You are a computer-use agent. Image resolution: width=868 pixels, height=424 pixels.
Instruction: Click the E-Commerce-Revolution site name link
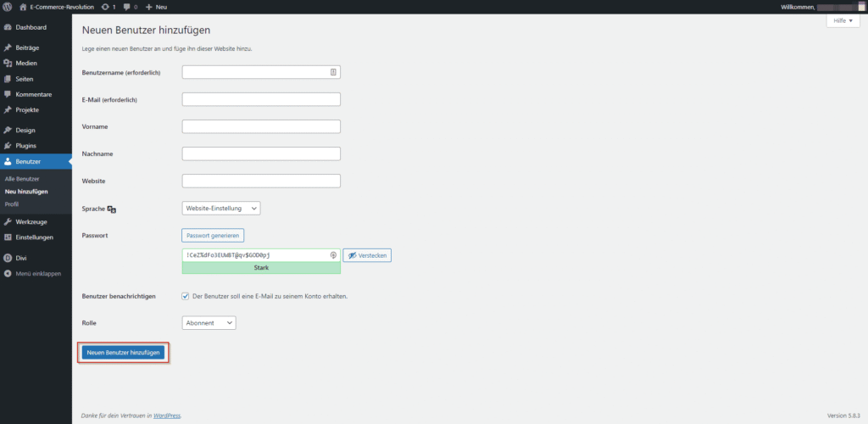click(x=61, y=7)
